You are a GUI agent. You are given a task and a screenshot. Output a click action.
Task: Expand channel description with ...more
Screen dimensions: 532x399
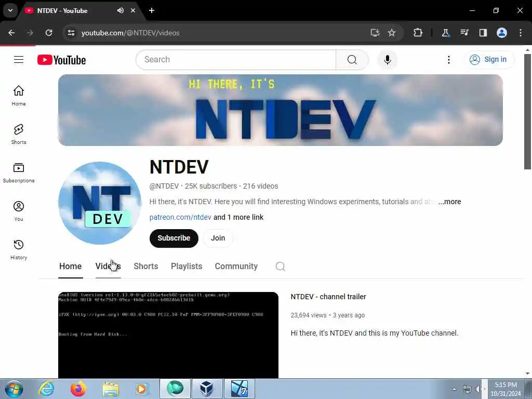[x=449, y=202]
